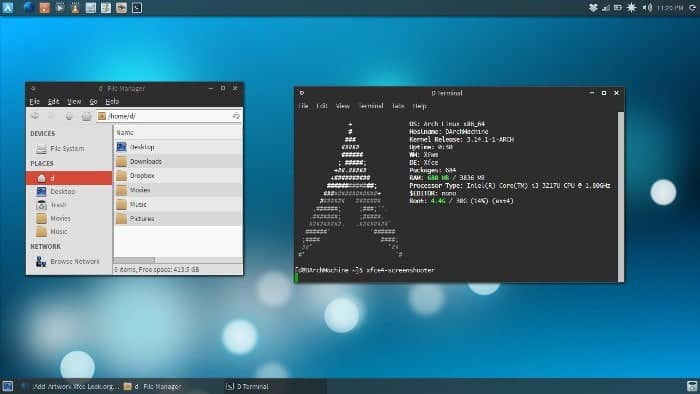Viewport: 700px width, 394px height.
Task: Click show desktop icon in bottom panel
Action: (x=7, y=386)
